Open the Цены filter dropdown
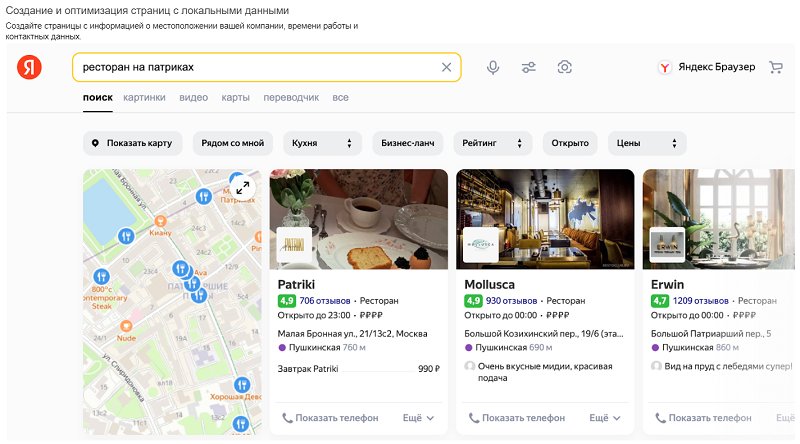The image size is (800, 444). 647,143
